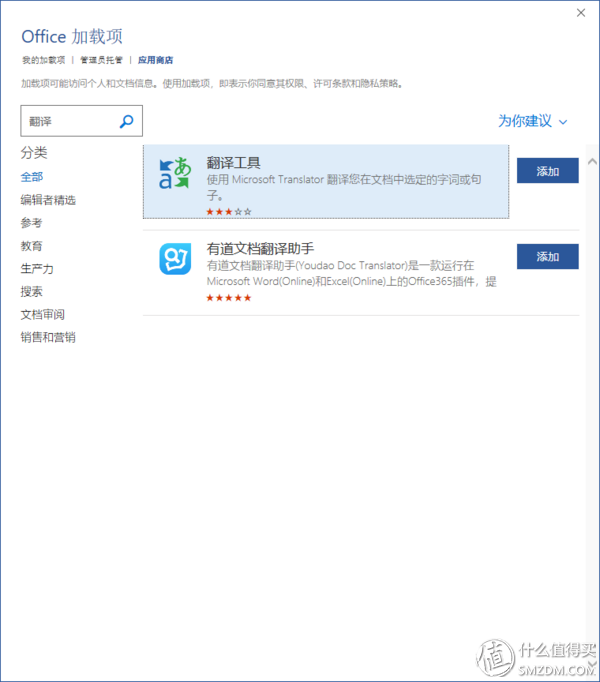Click the search box containing 翻译
This screenshot has width=600, height=682.
point(81,121)
